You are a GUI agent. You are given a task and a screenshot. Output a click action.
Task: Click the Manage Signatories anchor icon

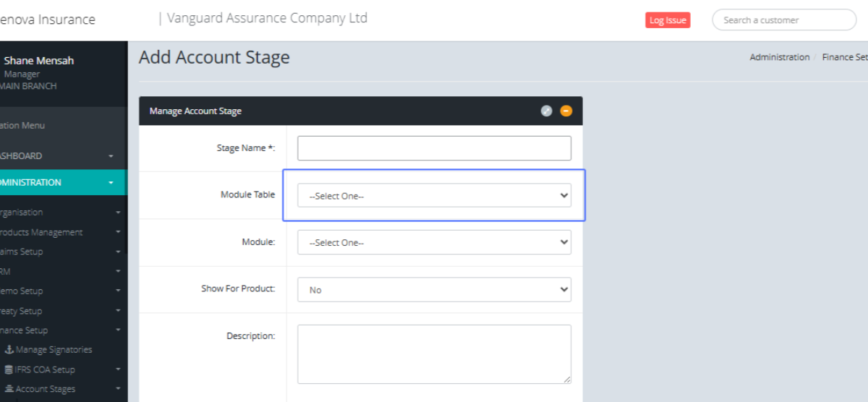(x=9, y=350)
